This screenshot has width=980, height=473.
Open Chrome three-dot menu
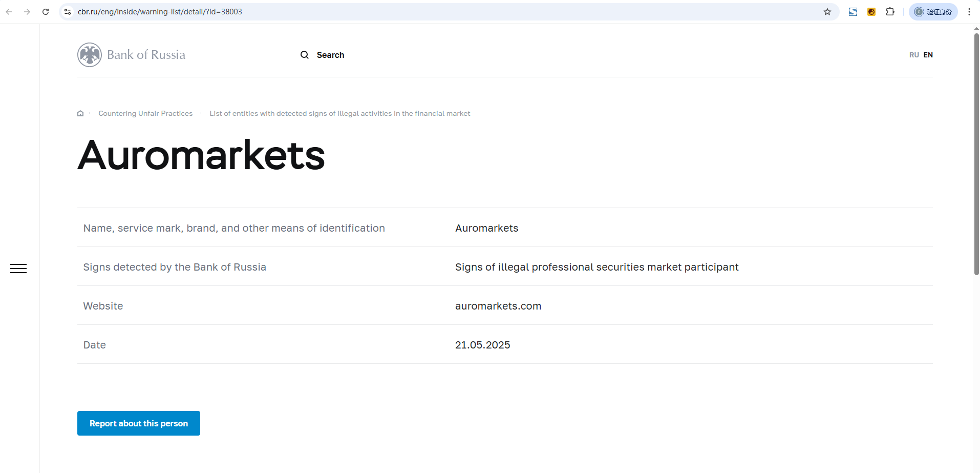tap(969, 12)
